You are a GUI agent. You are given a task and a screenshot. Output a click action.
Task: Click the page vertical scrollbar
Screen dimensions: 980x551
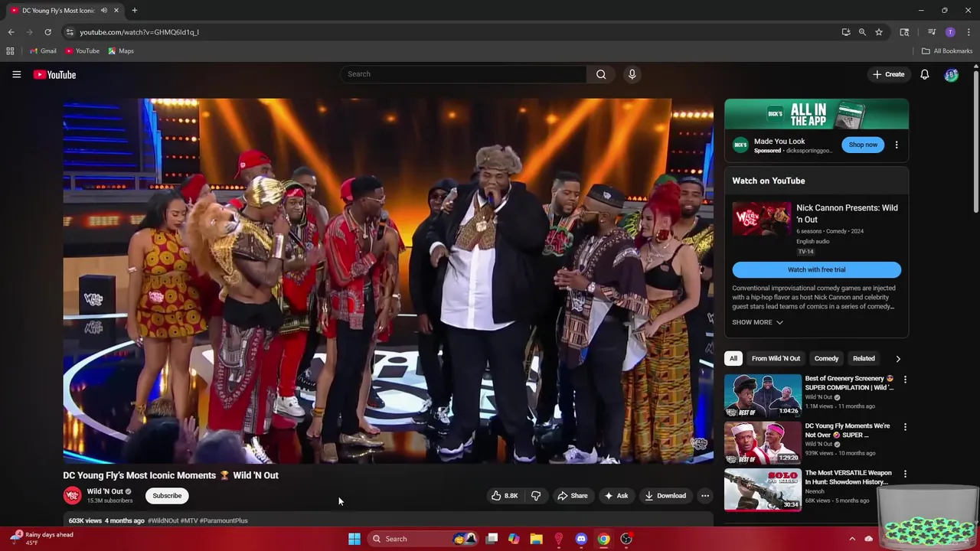pyautogui.click(x=975, y=142)
